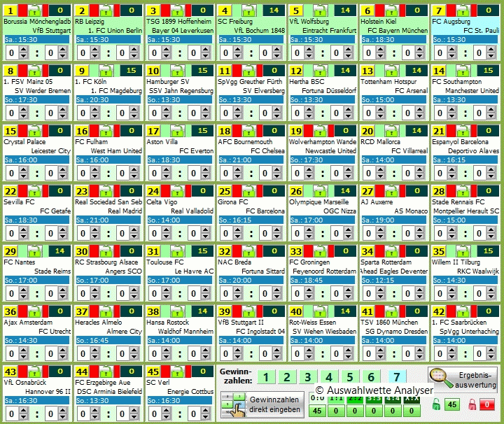Click the lock icon of match 31

[177, 251]
